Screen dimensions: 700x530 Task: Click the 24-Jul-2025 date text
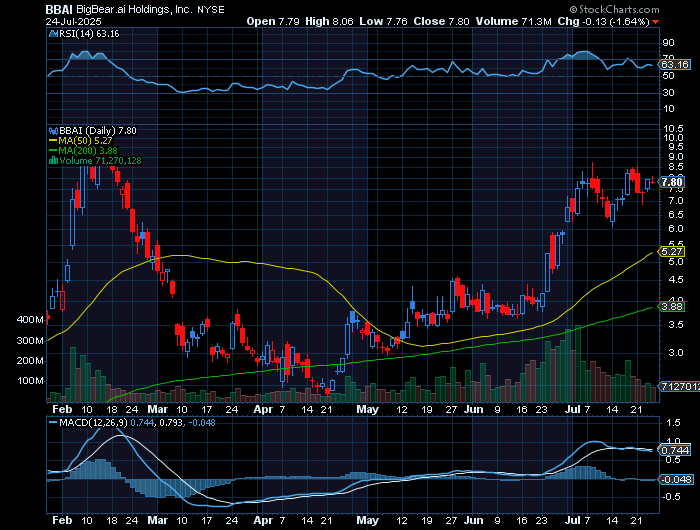click(x=74, y=21)
